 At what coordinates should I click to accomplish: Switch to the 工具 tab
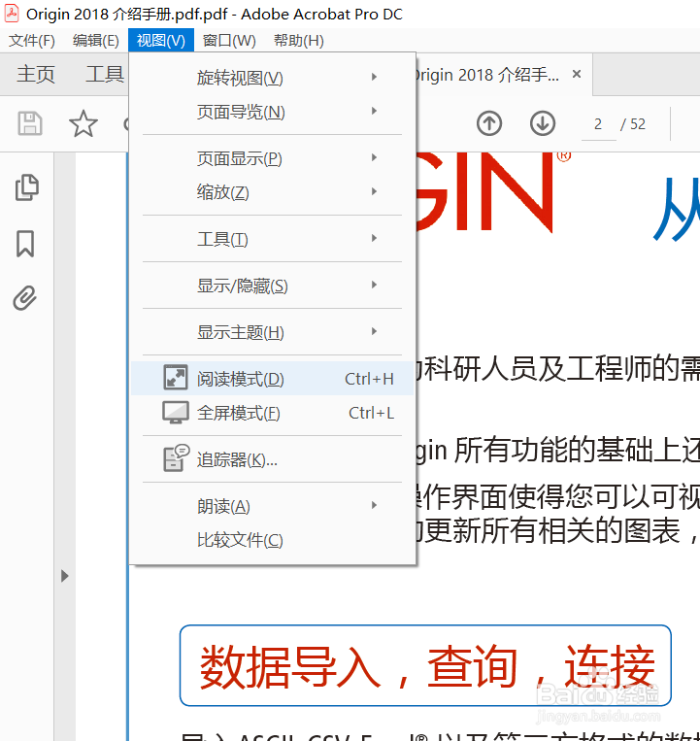[105, 75]
